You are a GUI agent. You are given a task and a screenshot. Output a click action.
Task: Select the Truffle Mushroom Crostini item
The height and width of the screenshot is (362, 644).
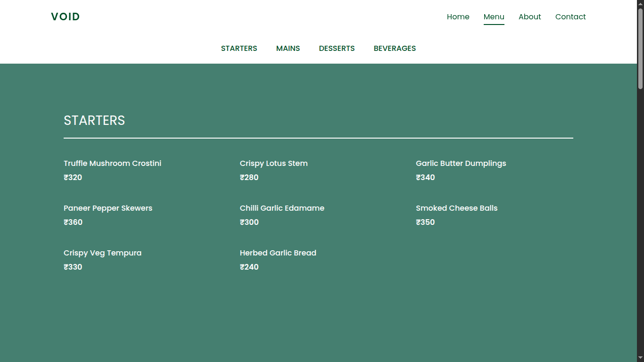[x=112, y=164]
